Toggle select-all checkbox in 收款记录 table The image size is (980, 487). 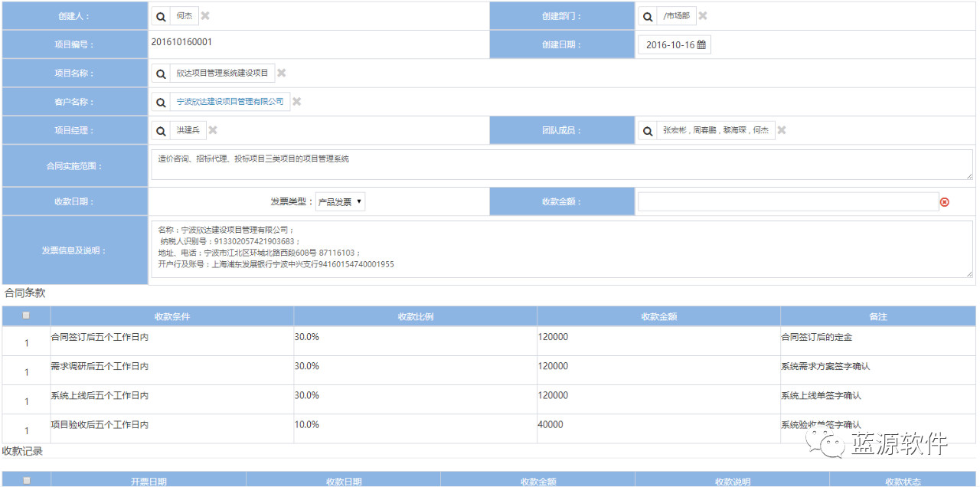pos(27,481)
